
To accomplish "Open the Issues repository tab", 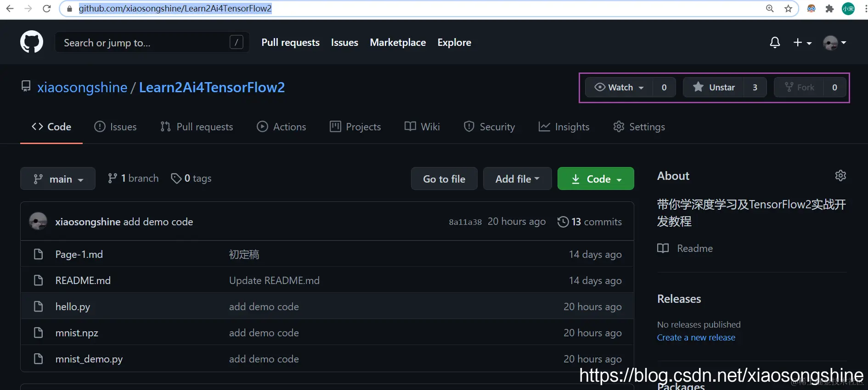I will point(115,127).
